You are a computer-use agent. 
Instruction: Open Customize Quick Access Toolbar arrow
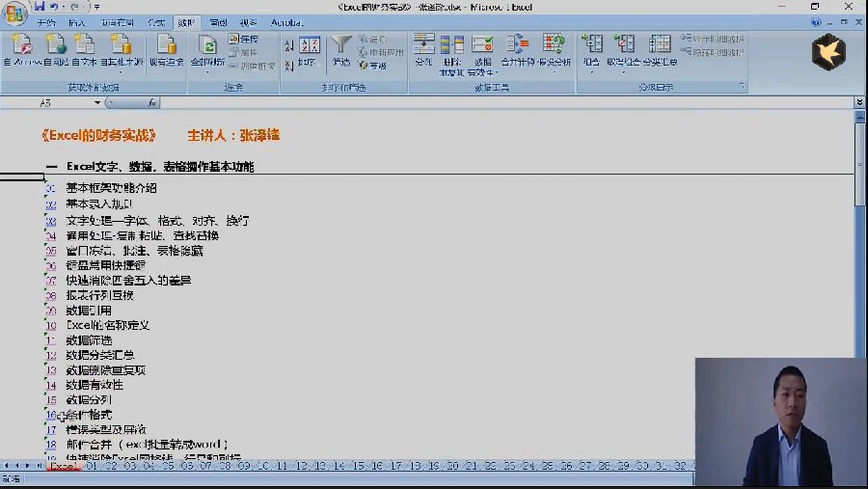pyautogui.click(x=96, y=7)
